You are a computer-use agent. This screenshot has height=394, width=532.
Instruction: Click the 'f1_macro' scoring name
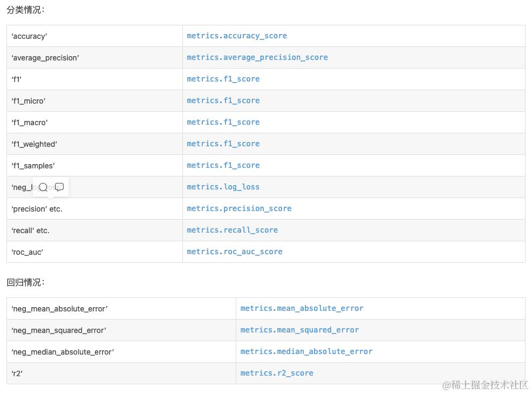(x=30, y=123)
